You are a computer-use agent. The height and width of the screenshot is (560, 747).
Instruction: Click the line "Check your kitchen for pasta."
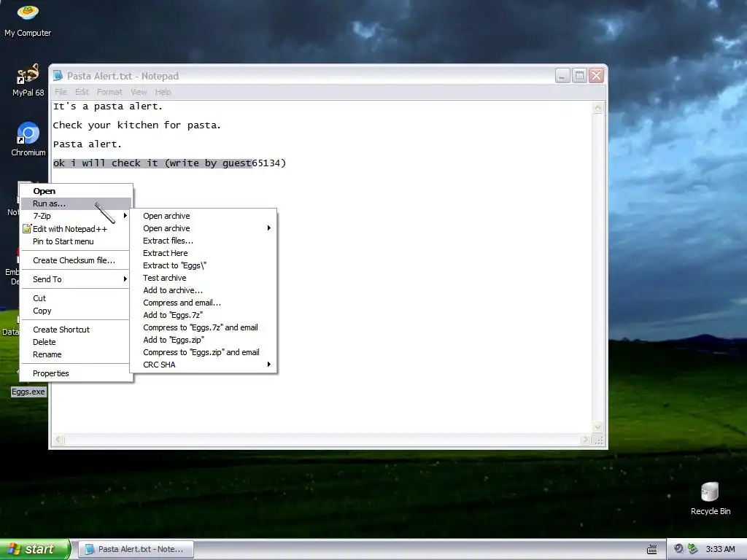pos(136,125)
